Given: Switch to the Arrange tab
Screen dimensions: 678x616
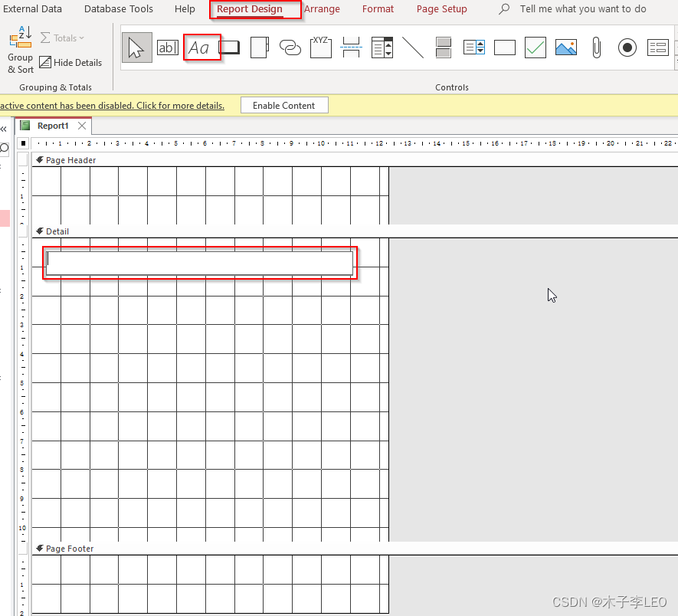Looking at the screenshot, I should coord(322,9).
